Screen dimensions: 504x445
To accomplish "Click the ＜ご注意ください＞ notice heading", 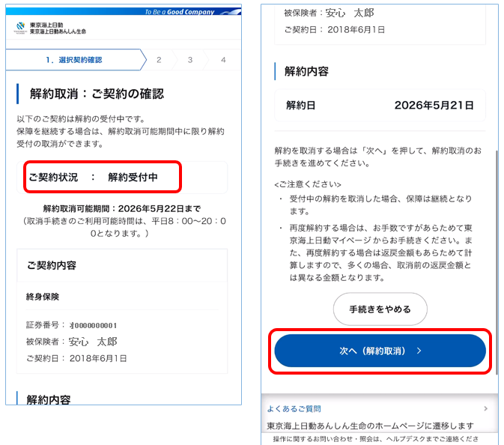I will [x=308, y=184].
